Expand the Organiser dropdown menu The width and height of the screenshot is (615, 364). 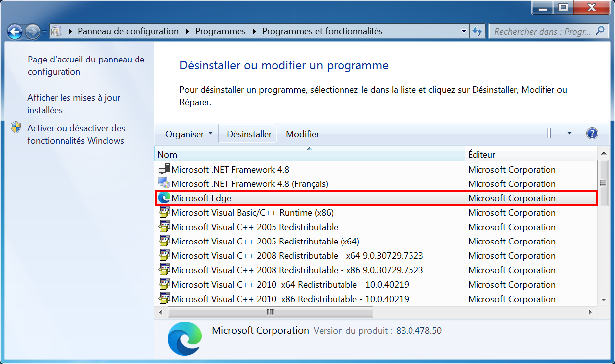(x=189, y=134)
